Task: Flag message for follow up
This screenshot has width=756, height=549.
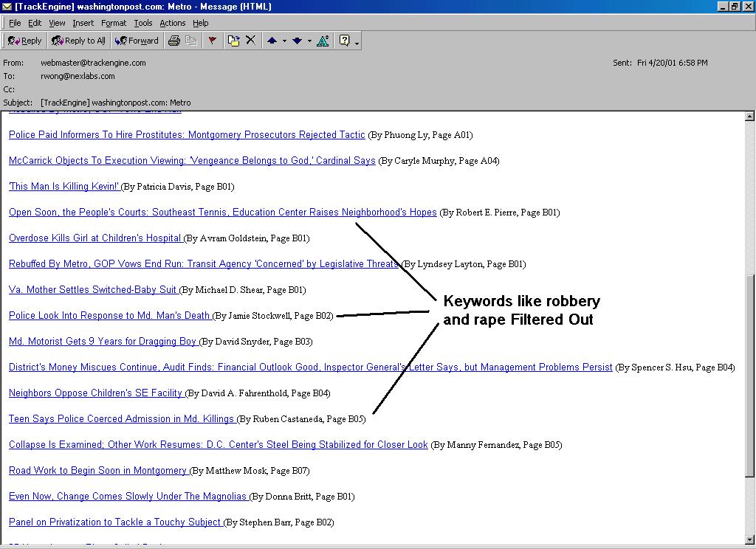Action: [212, 41]
